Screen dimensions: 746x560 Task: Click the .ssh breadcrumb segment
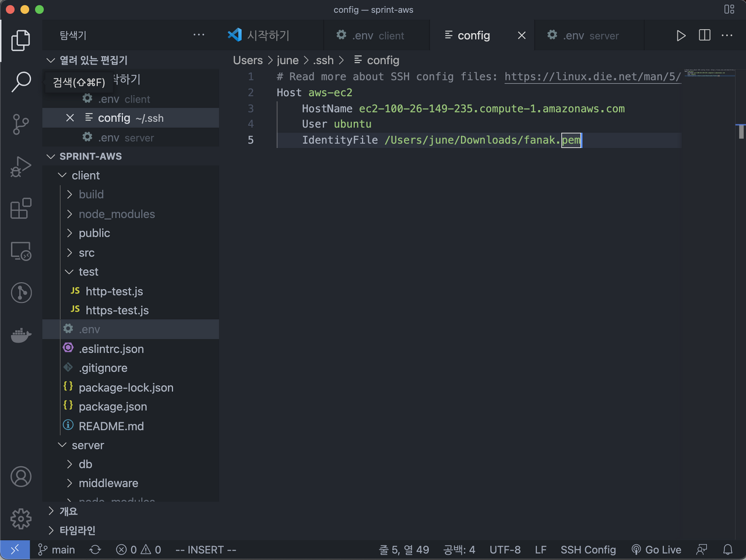tap(323, 60)
